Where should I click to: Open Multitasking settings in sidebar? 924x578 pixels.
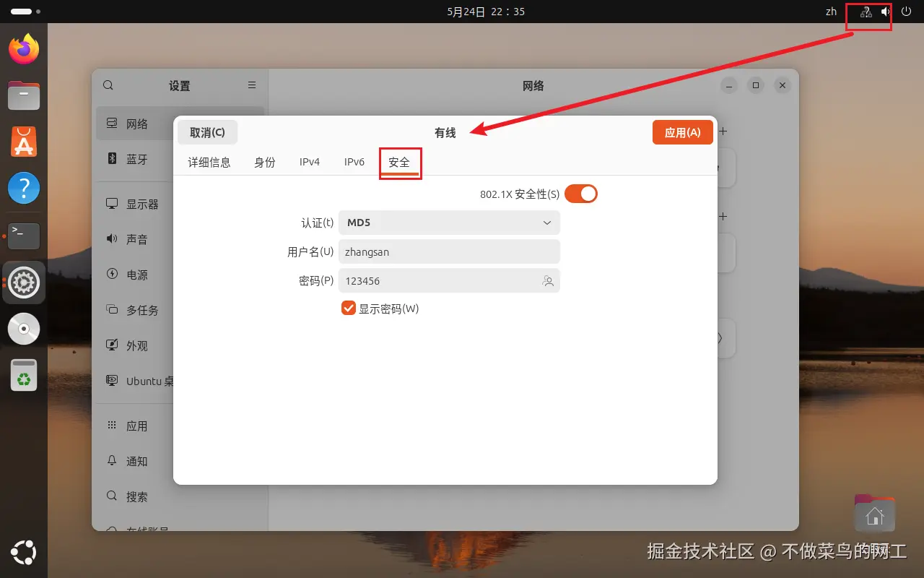(x=134, y=310)
